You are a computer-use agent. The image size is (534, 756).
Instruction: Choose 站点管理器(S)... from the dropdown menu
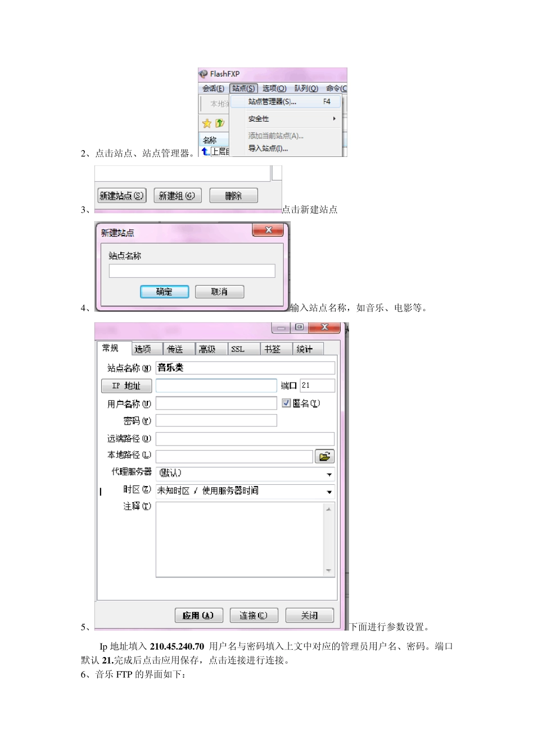point(286,102)
